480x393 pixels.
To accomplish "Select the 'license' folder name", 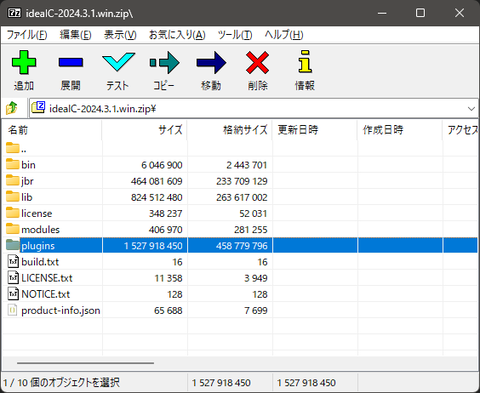I will point(37,213).
